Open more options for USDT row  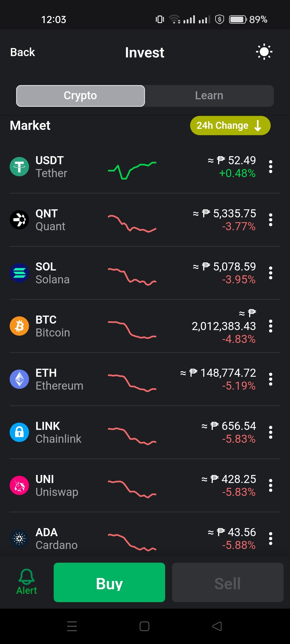(271, 167)
